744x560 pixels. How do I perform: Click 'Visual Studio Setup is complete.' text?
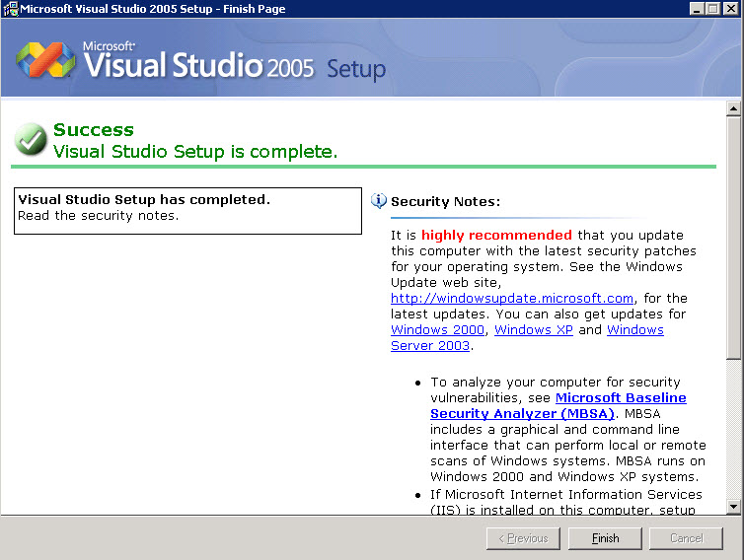(x=195, y=152)
